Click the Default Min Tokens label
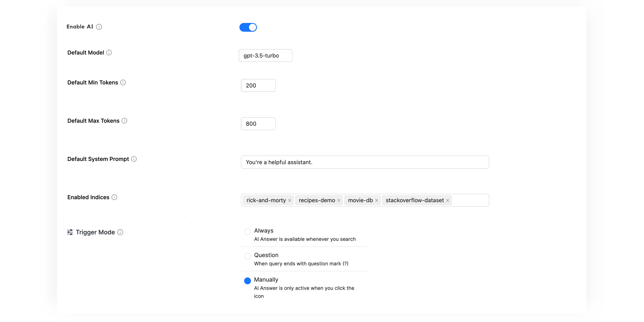This screenshot has width=644, height=322. pos(93,82)
